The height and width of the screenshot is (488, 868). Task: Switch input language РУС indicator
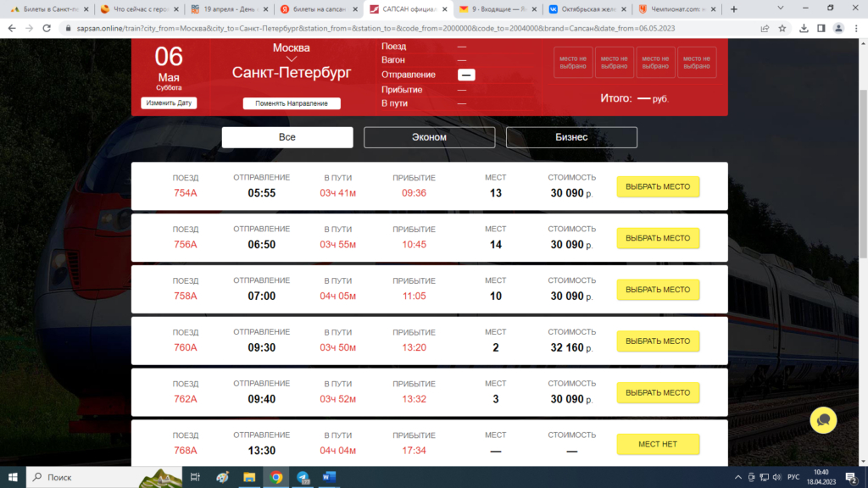pyautogui.click(x=793, y=477)
